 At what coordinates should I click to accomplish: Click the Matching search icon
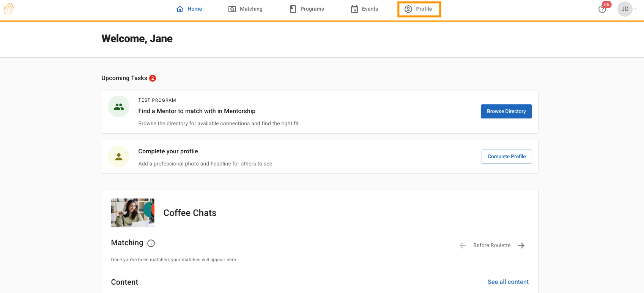[232, 9]
